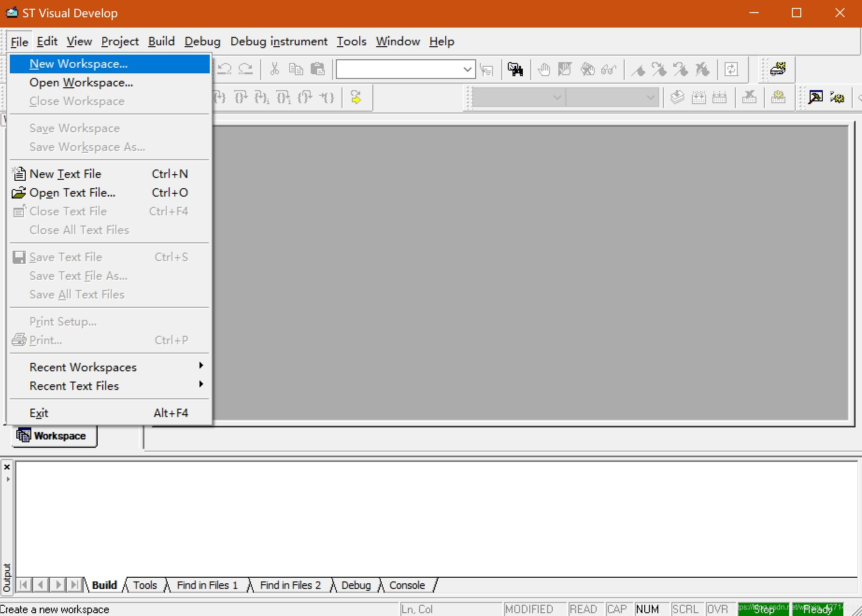
Task: Click the refresh icon after bookmark flags
Action: (x=731, y=70)
